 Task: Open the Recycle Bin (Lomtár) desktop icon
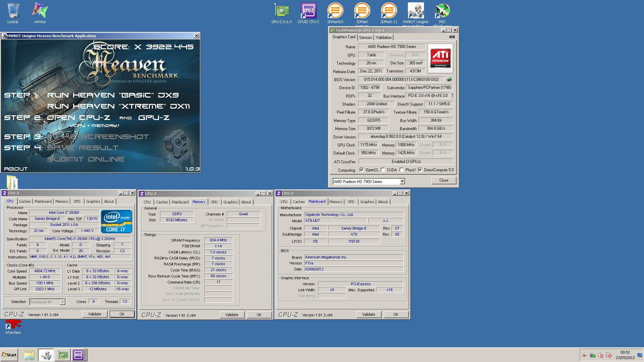coord(13,13)
